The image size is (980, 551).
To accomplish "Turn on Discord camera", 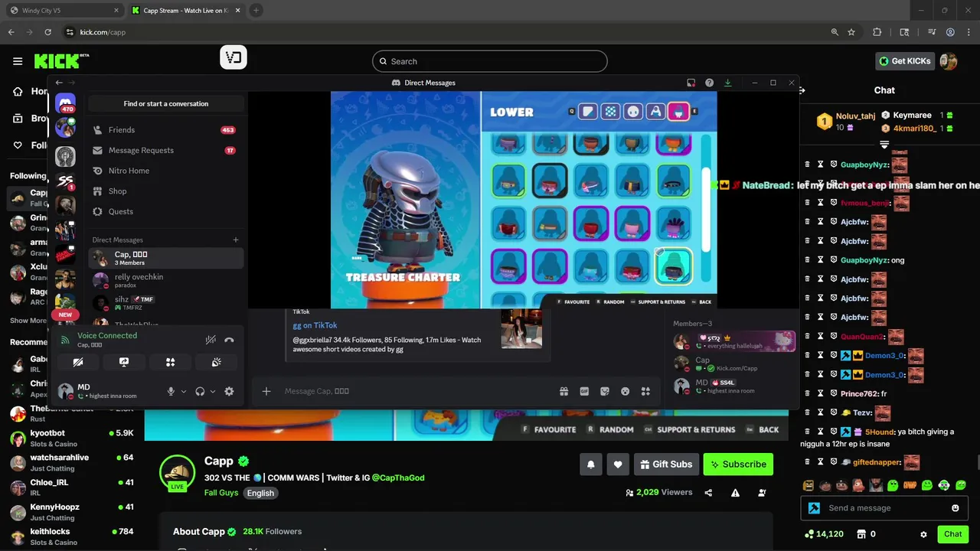I will (x=78, y=362).
